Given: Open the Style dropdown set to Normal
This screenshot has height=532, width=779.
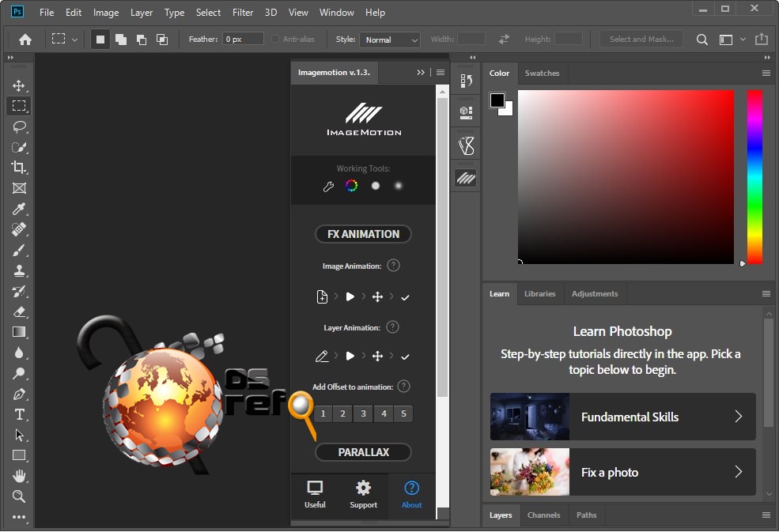Looking at the screenshot, I should [x=390, y=40].
